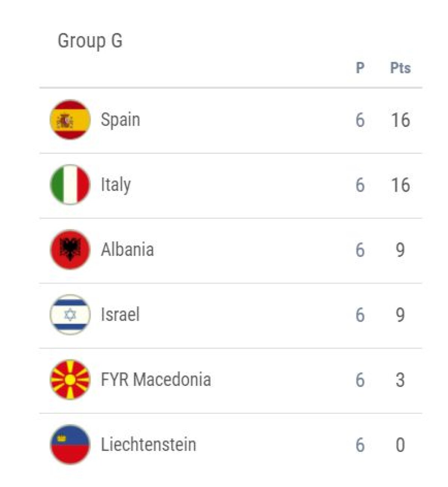Select the Albania team name
Screen dimensions: 448x487
pyautogui.click(x=127, y=250)
